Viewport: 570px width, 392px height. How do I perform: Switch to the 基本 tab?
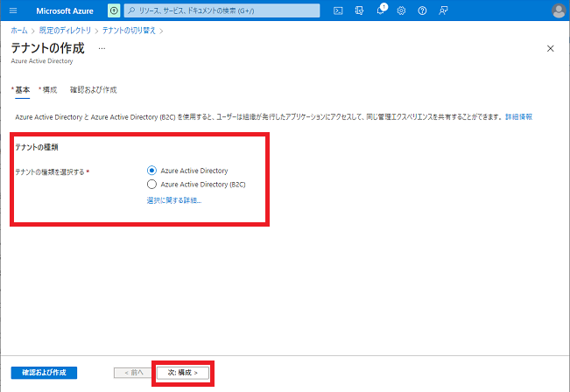(22, 90)
